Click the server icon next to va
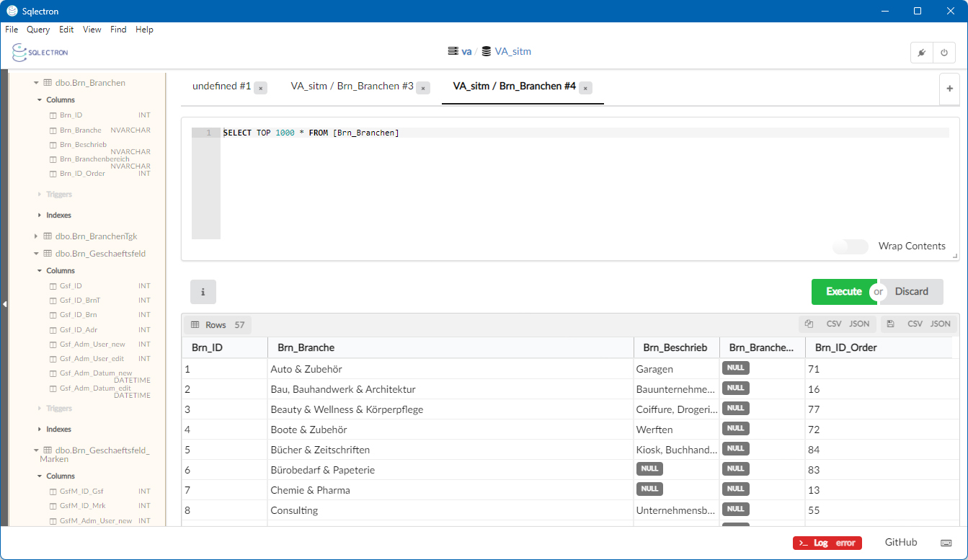The image size is (968, 560). pos(453,52)
